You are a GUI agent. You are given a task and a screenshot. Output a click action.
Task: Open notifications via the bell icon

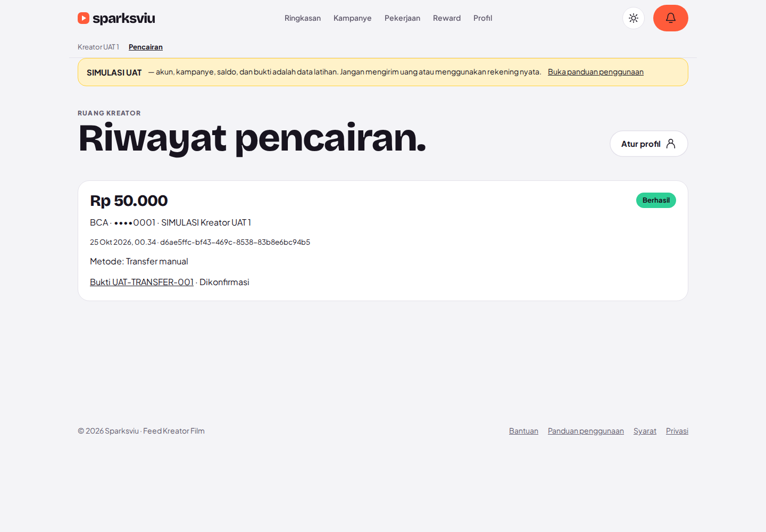pos(671,18)
